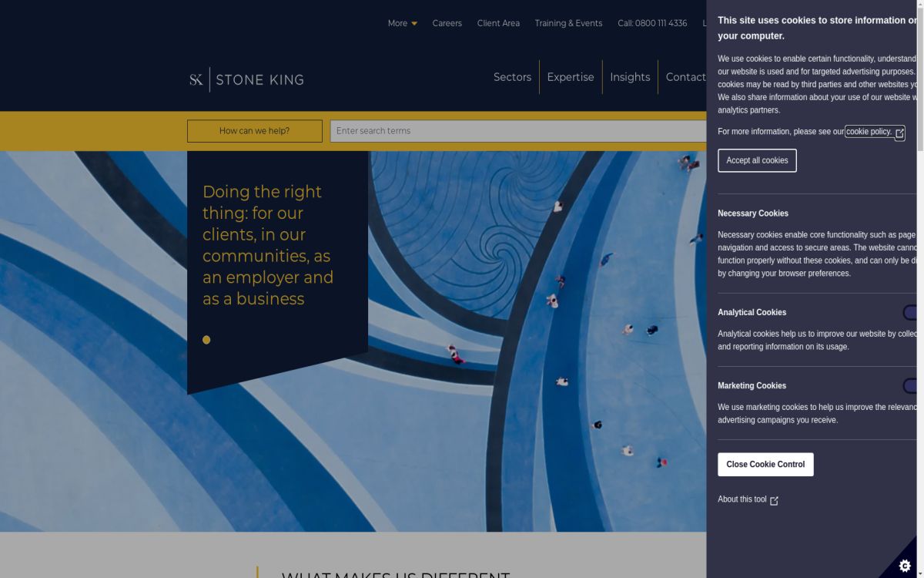Open the Insights navigation item
The height and width of the screenshot is (578, 924).
[x=630, y=77]
